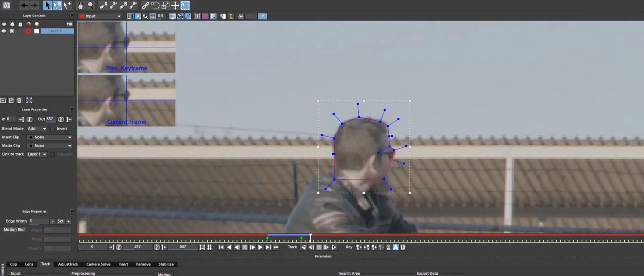Delete the layer with the trash icon
This screenshot has height=276, width=644.
[19, 100]
